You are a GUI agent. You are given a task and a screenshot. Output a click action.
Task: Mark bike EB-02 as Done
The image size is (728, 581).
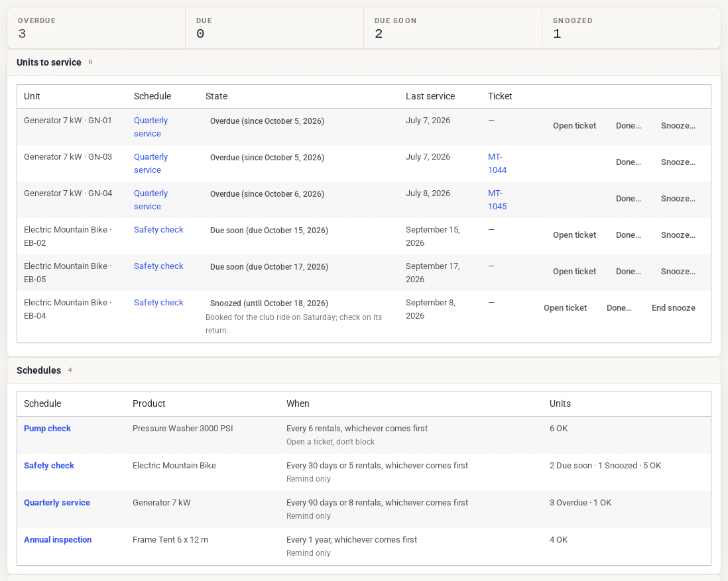[x=628, y=235]
